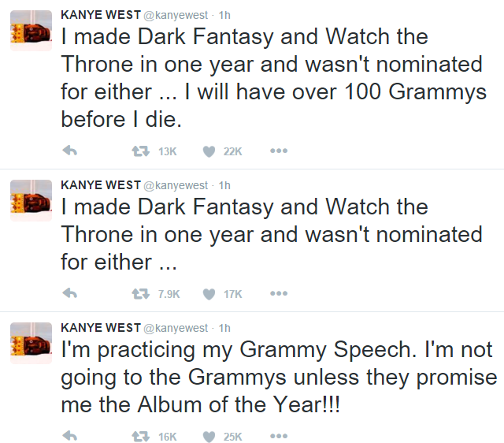Retweet the Grammy Speech tweet
This screenshot has width=504, height=443.
click(139, 436)
